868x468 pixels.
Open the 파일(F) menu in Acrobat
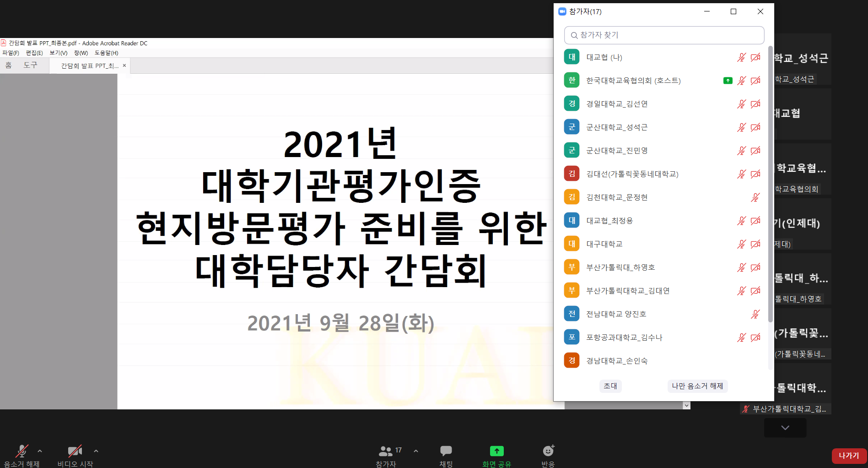click(x=11, y=53)
